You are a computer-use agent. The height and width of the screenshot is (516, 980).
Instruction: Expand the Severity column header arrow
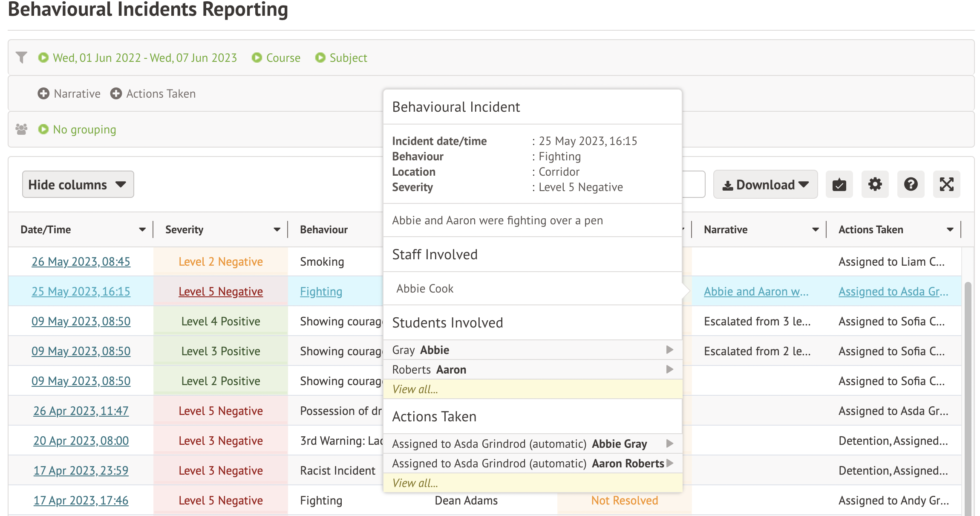[x=277, y=229]
